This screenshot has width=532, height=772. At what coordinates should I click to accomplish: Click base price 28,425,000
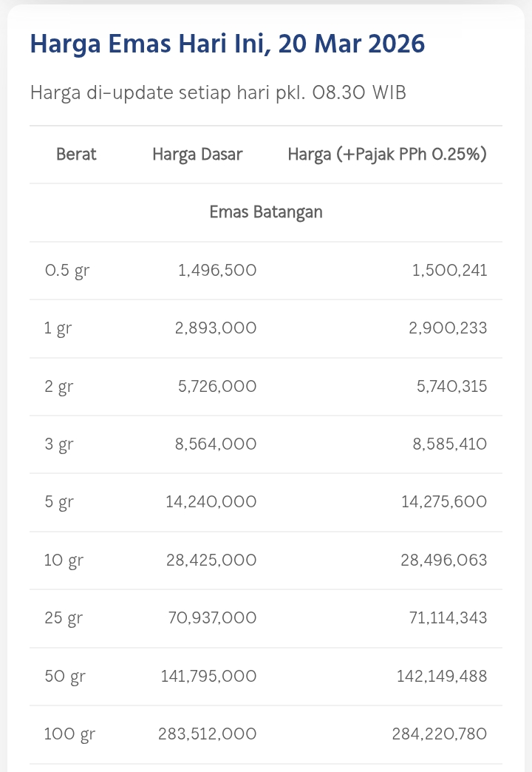211,560
